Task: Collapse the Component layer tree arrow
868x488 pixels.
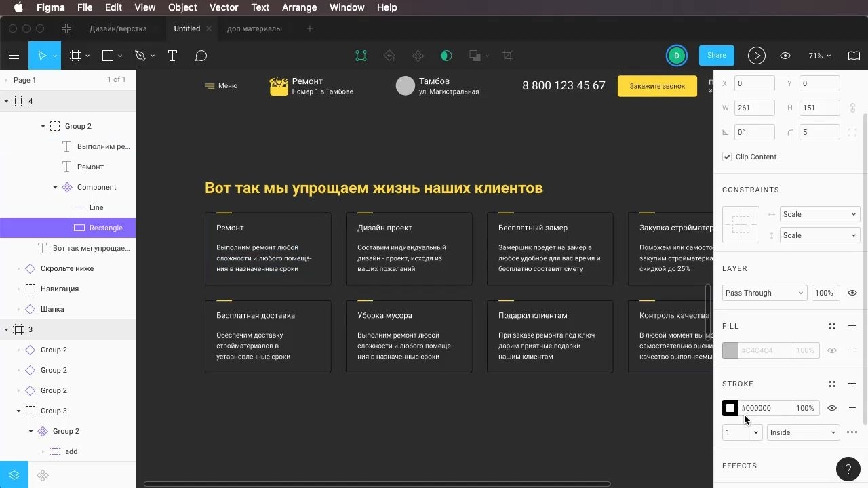Action: tap(56, 187)
